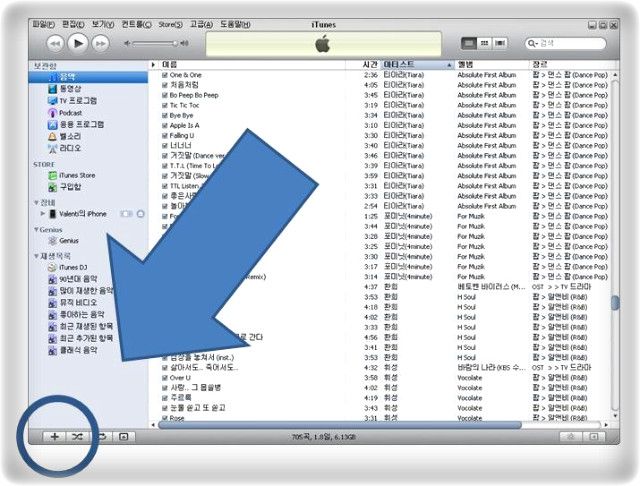Open the 동영상 (Movies) library
Screen dimensions: 640x486
(65, 89)
